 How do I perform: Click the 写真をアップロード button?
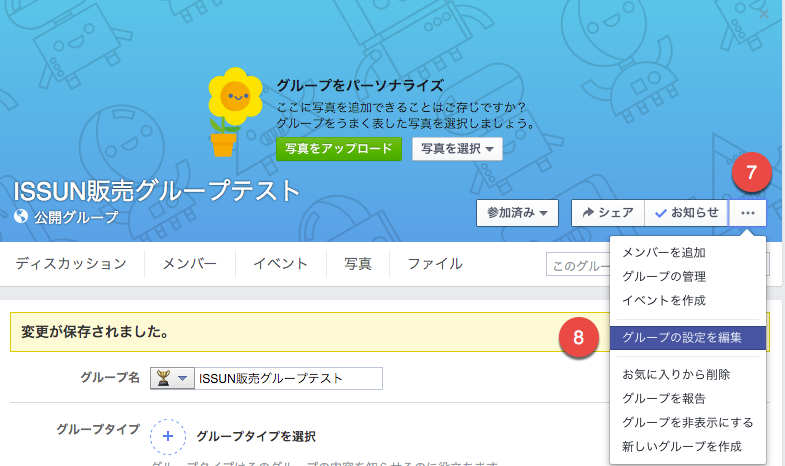[x=339, y=149]
